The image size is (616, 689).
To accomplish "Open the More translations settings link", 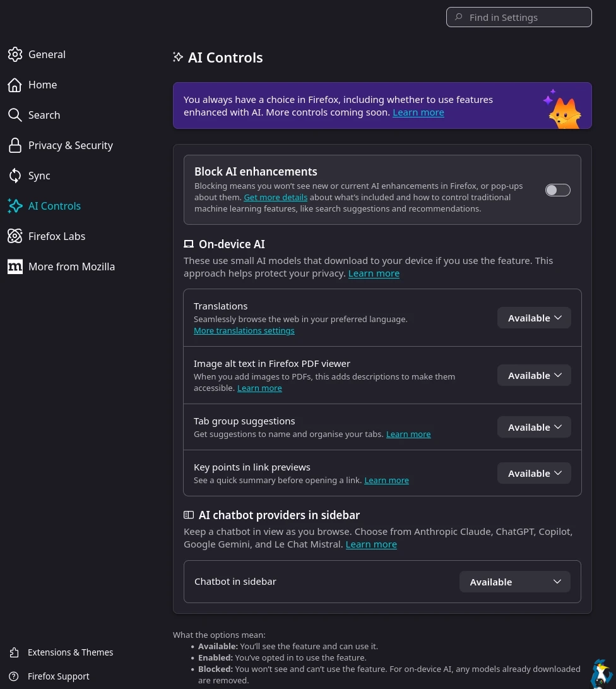I will [244, 330].
